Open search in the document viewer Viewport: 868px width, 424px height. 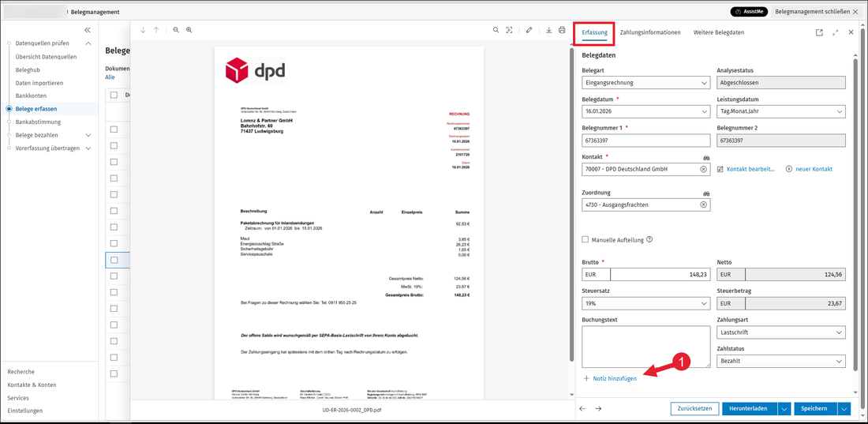pos(496,30)
